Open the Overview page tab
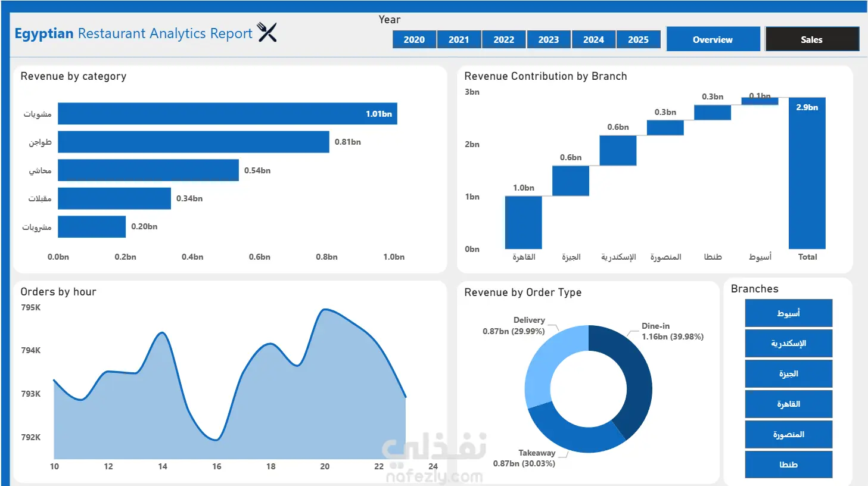The height and width of the screenshot is (486, 868). point(713,39)
